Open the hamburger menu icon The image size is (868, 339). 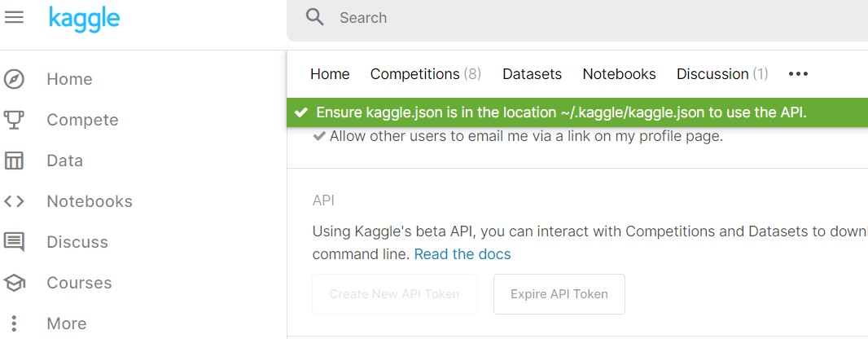click(14, 18)
